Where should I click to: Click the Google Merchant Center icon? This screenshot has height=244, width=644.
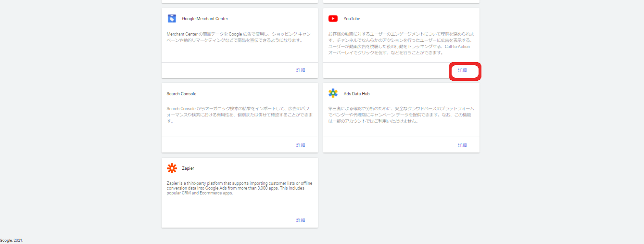point(172,19)
